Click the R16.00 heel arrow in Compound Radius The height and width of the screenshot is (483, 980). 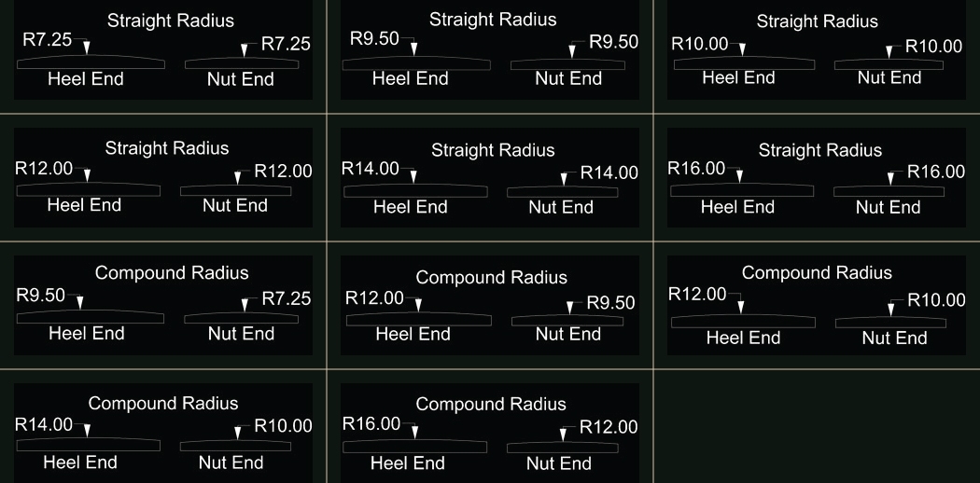coord(414,432)
